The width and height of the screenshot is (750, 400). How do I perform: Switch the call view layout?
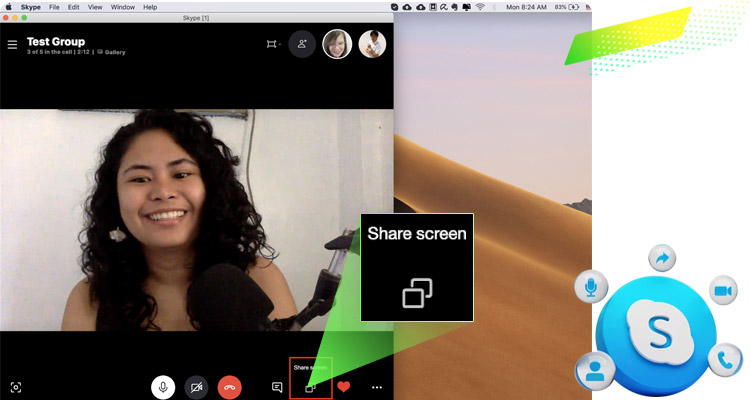click(x=272, y=44)
